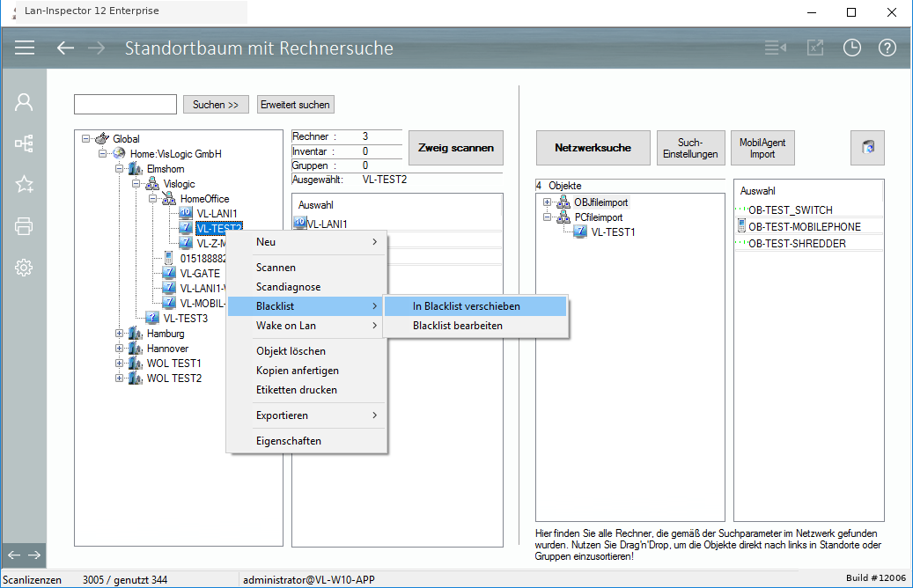Open the Exportieren submenu

click(x=306, y=415)
